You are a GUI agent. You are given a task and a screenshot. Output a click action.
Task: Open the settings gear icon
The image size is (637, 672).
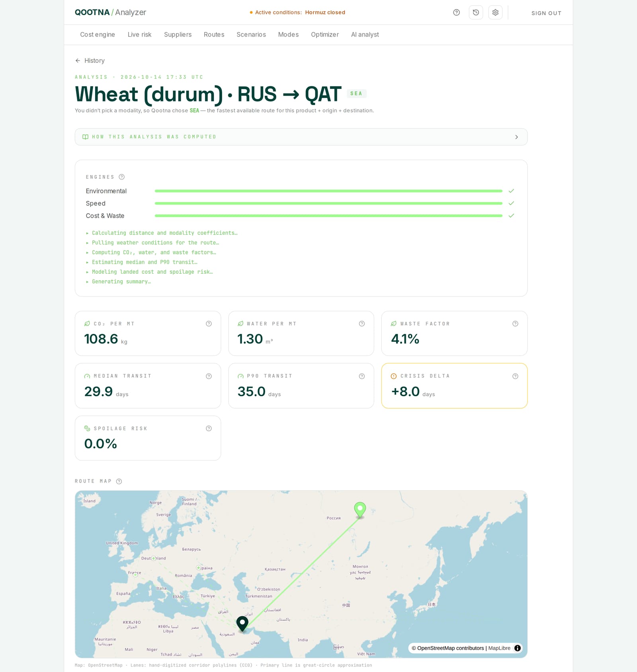(495, 13)
